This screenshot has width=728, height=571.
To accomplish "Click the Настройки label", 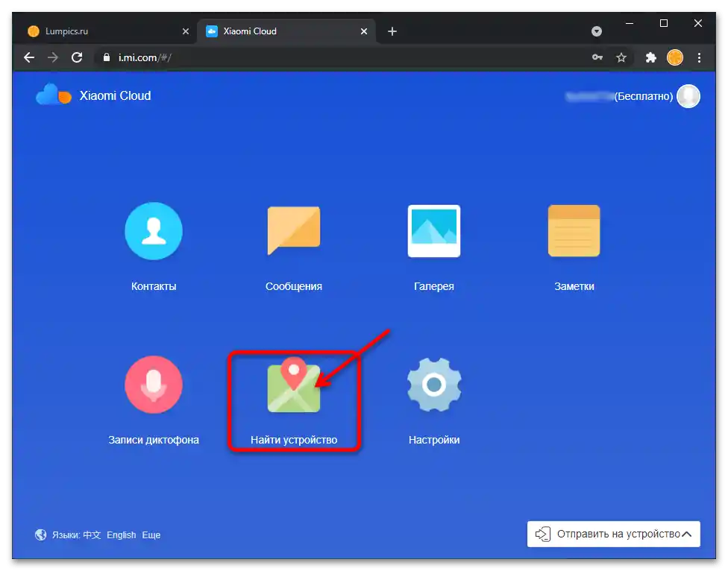I will (434, 440).
